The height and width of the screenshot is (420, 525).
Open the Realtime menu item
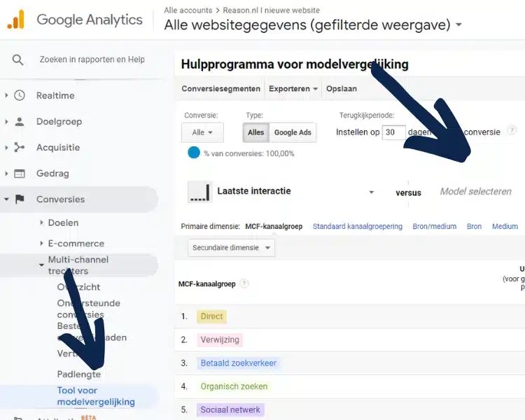[x=55, y=95]
